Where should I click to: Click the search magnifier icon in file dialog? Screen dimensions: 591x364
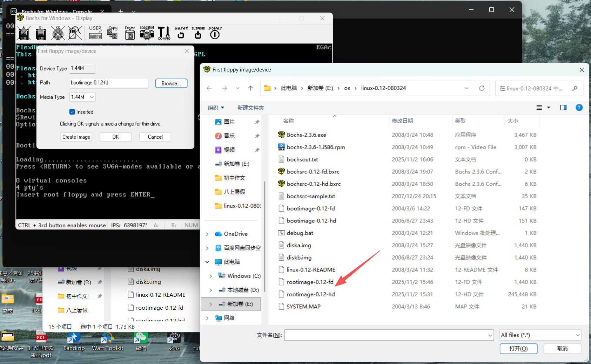(x=575, y=88)
